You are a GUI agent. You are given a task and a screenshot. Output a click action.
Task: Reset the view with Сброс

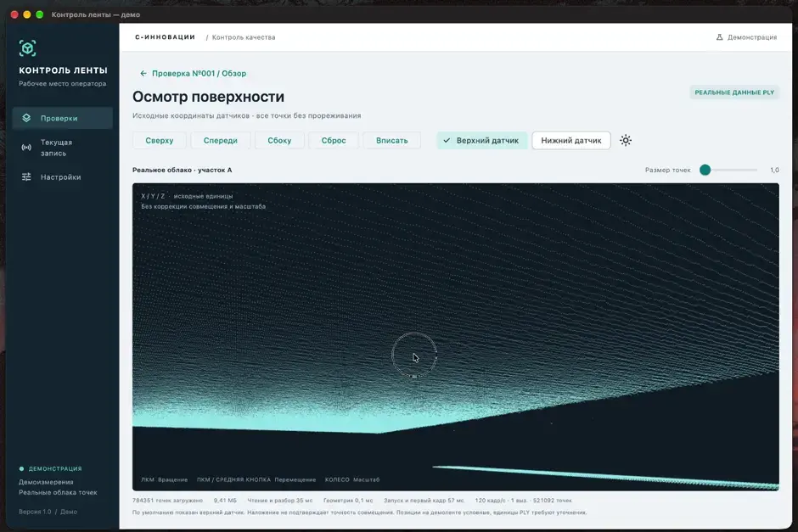[334, 140]
